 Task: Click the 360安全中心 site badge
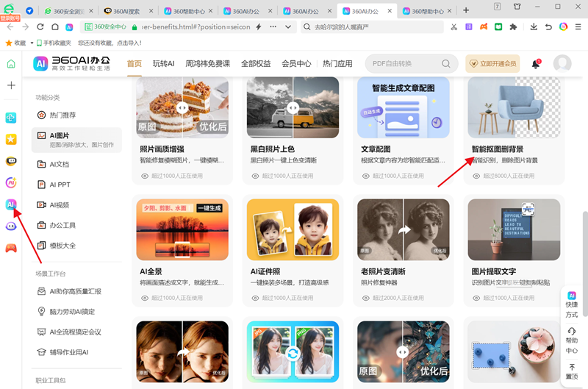[105, 26]
